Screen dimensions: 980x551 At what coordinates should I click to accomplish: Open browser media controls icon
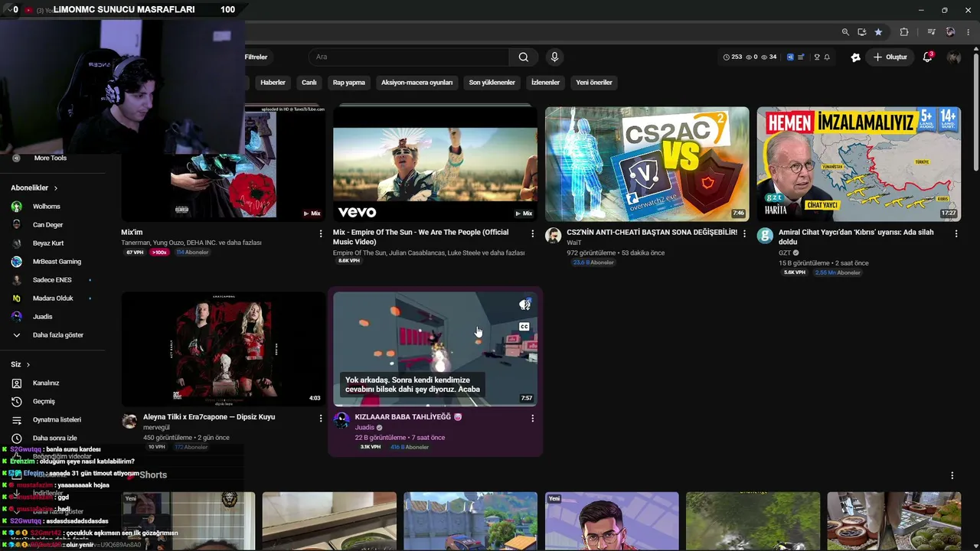click(931, 32)
